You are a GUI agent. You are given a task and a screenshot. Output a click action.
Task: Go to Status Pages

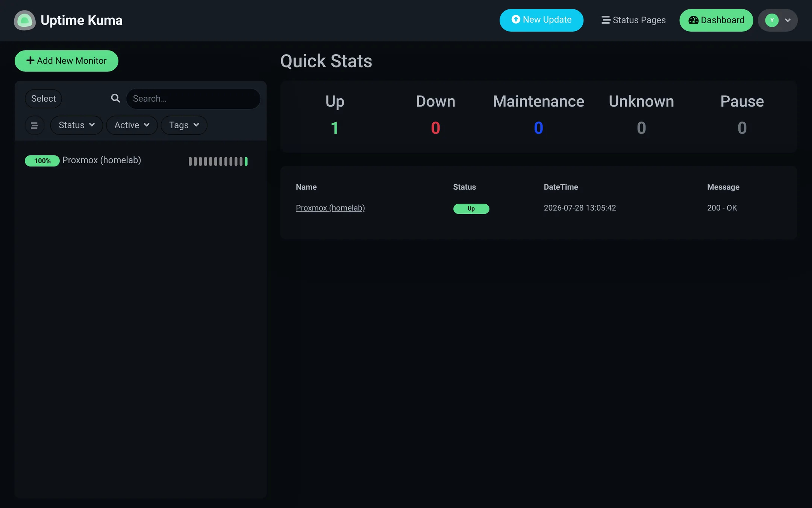633,20
